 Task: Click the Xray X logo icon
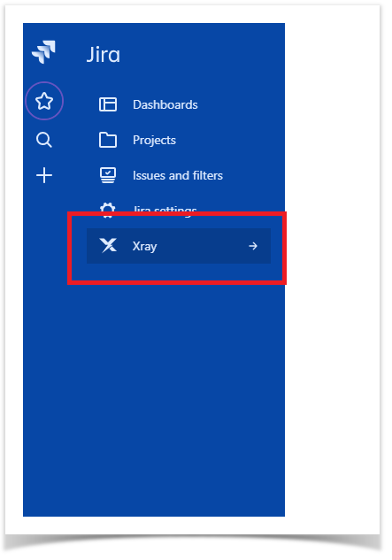tap(108, 246)
